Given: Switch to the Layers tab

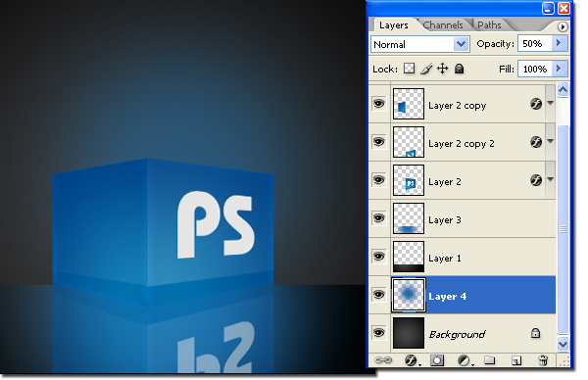Looking at the screenshot, I should 393,25.
